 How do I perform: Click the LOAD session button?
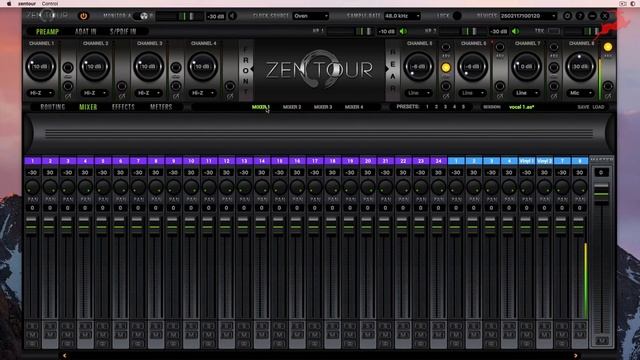[x=598, y=107]
